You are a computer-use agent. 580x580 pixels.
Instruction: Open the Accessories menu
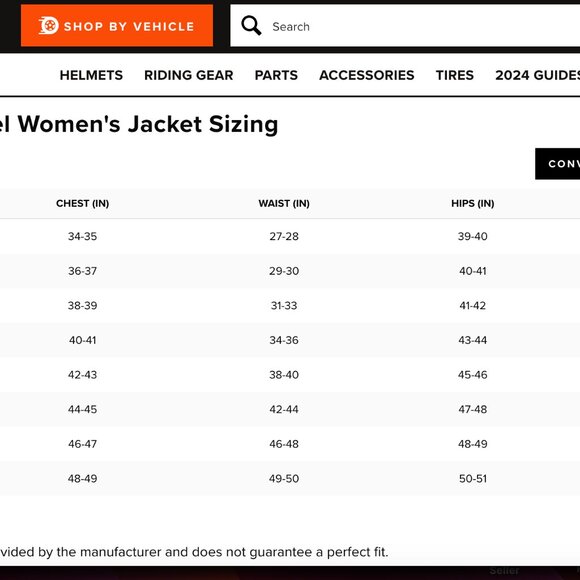click(x=367, y=75)
